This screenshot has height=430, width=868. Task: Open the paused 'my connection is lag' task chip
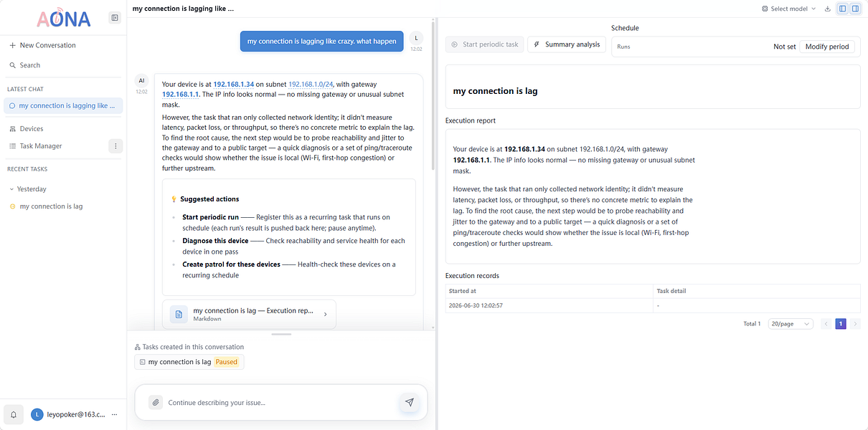[x=189, y=362]
